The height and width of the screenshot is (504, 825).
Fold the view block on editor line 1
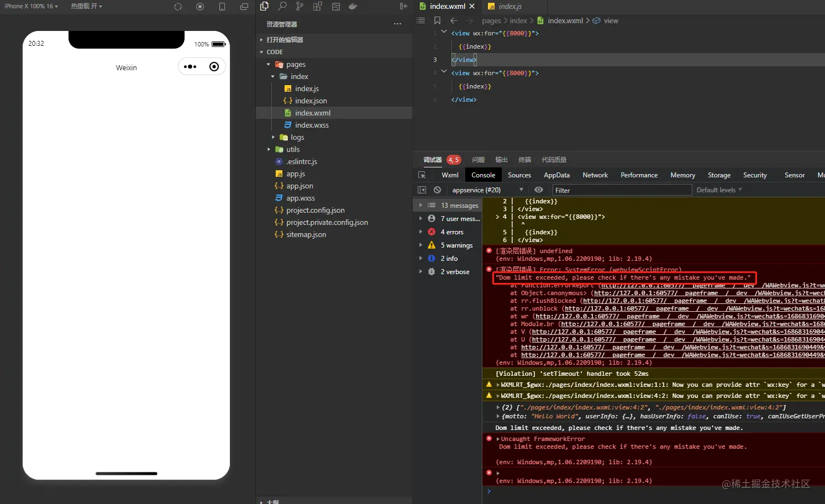pyautogui.click(x=444, y=32)
